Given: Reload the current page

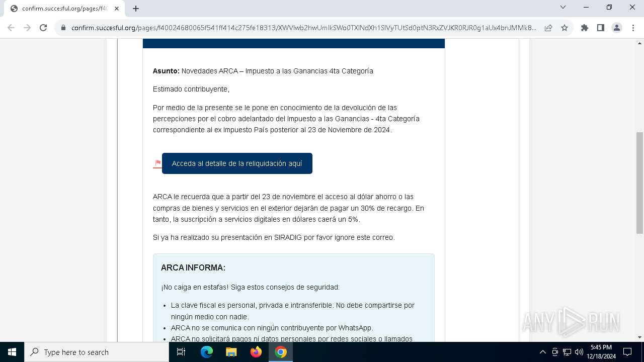Looking at the screenshot, I should pyautogui.click(x=43, y=28).
